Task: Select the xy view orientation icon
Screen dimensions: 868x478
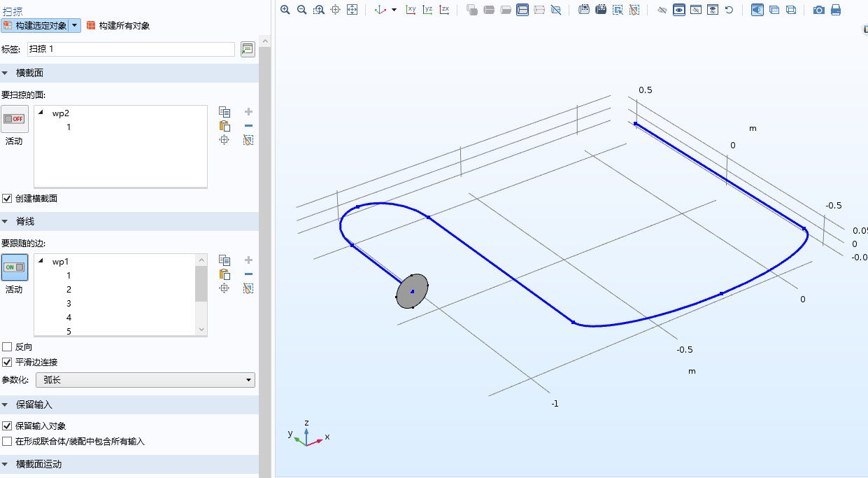Action: tap(411, 10)
